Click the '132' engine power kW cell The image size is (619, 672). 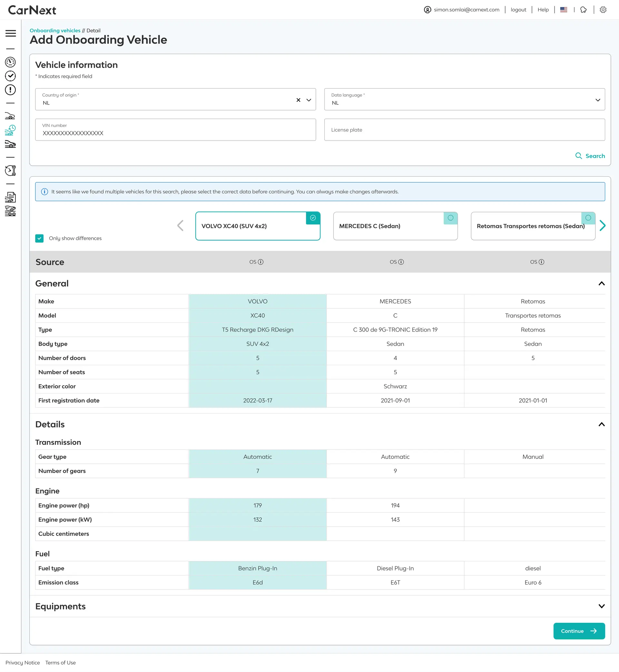tap(258, 520)
